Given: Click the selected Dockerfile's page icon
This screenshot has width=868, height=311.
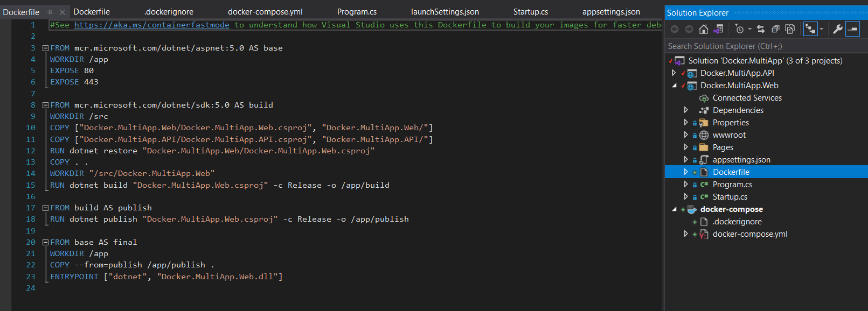Looking at the screenshot, I should pyautogui.click(x=704, y=172).
